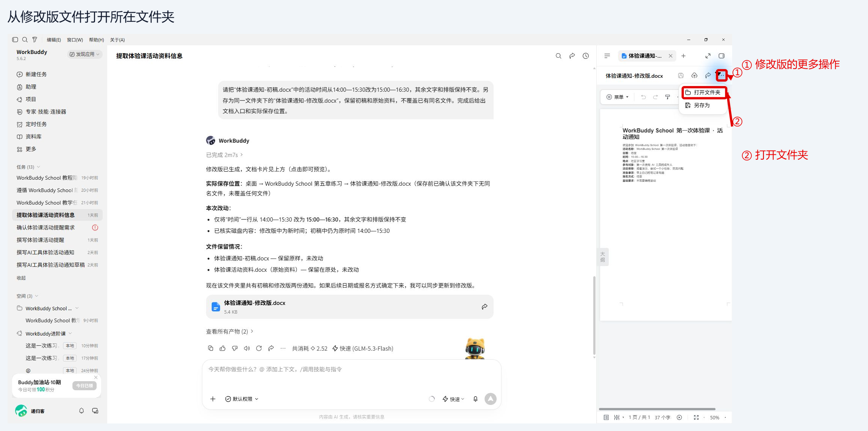The width and height of the screenshot is (868, 431).
Task: Regenerate the reply with the refresh icon
Action: coord(259,348)
